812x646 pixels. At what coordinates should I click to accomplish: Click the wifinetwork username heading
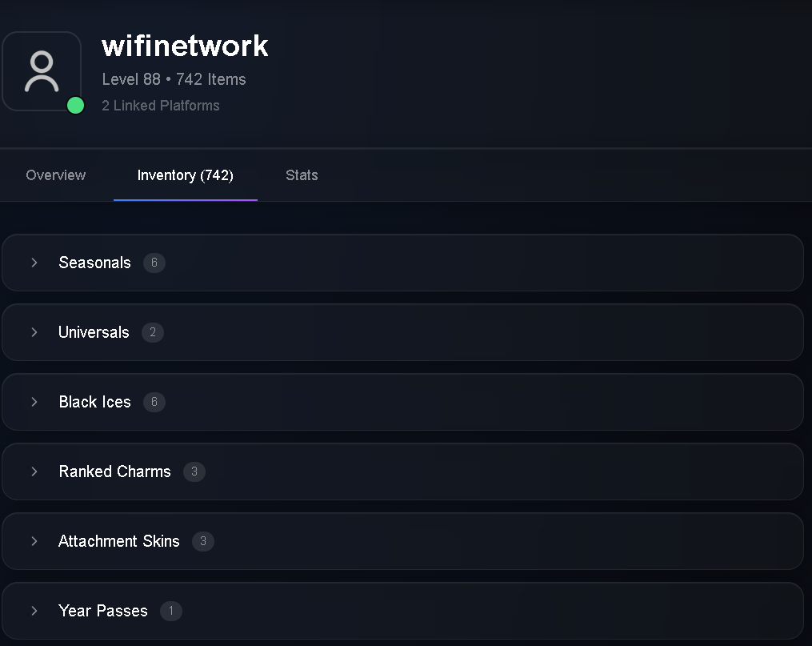pyautogui.click(x=185, y=46)
